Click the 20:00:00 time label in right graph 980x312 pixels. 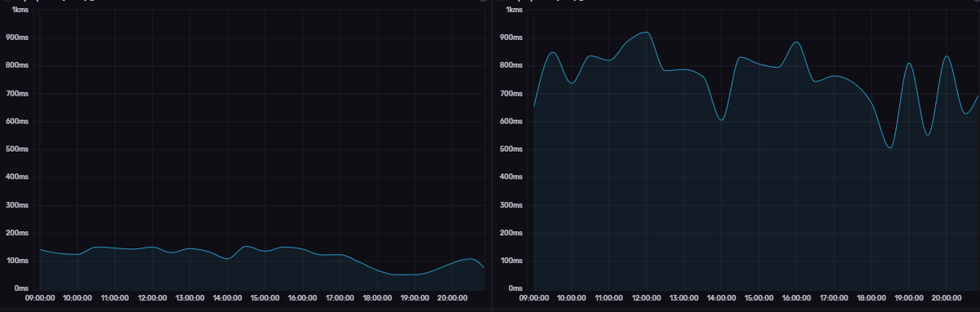click(947, 299)
